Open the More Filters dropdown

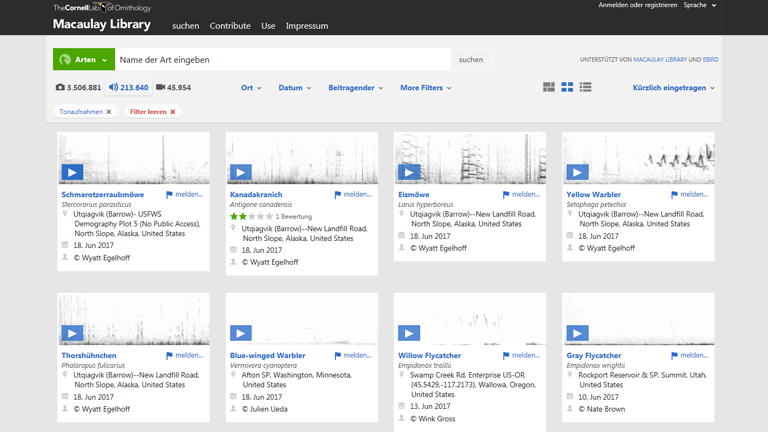click(x=426, y=88)
